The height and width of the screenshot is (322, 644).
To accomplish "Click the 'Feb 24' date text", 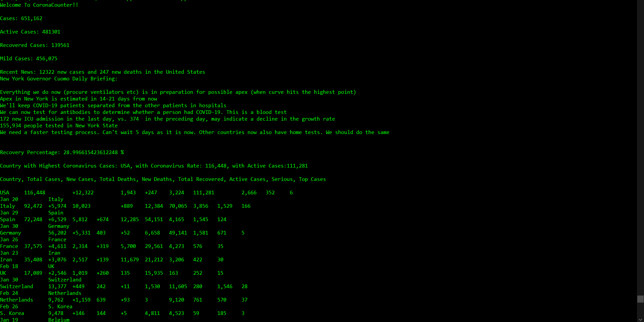I will click(9, 293).
